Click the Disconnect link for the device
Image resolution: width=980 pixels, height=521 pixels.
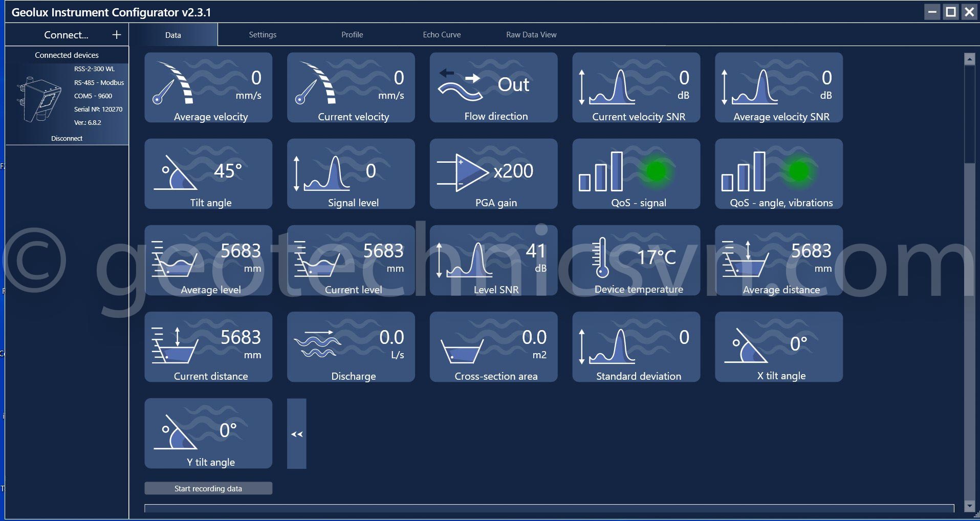click(x=67, y=139)
